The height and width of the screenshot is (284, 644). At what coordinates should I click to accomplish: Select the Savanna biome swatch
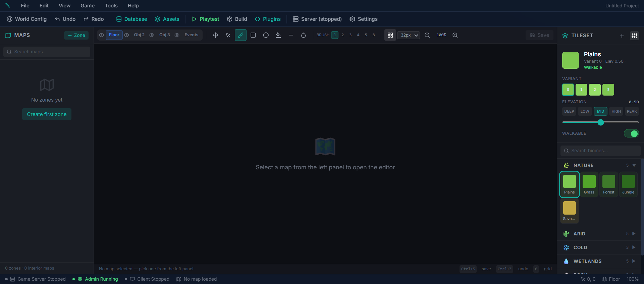[x=570, y=211]
